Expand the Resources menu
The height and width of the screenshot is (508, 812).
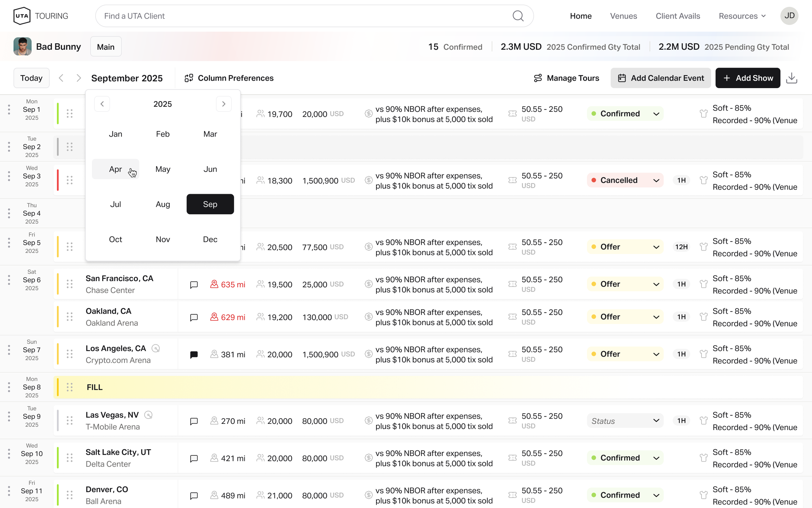tap(742, 16)
